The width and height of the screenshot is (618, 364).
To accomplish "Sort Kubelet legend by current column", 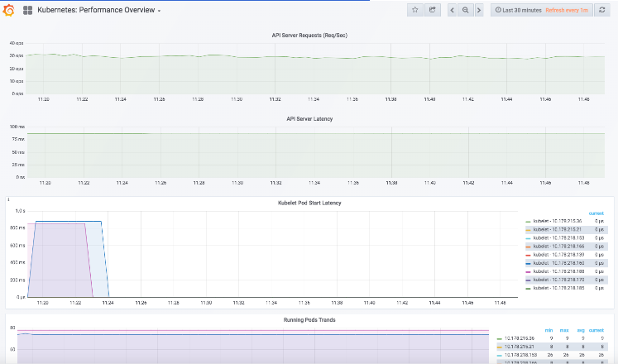I will click(x=596, y=213).
